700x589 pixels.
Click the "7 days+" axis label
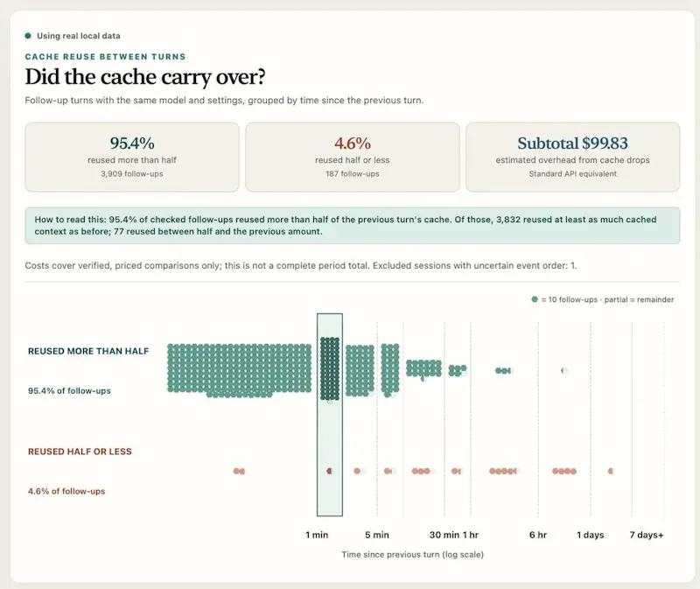[647, 535]
